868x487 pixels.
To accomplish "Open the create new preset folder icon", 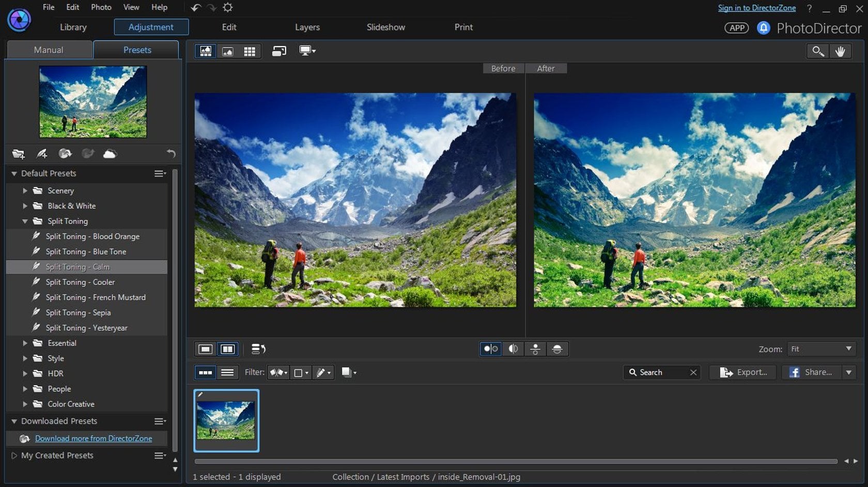I will 19,153.
